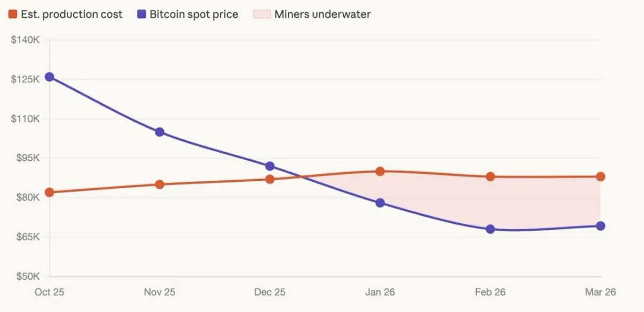Click the pink Miners underwater legend swatch

point(263,15)
